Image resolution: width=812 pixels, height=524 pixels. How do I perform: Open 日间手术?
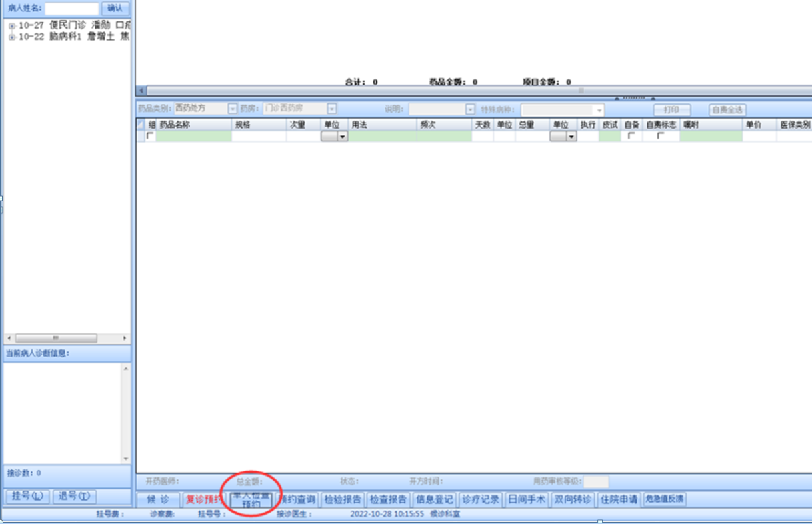[527, 499]
